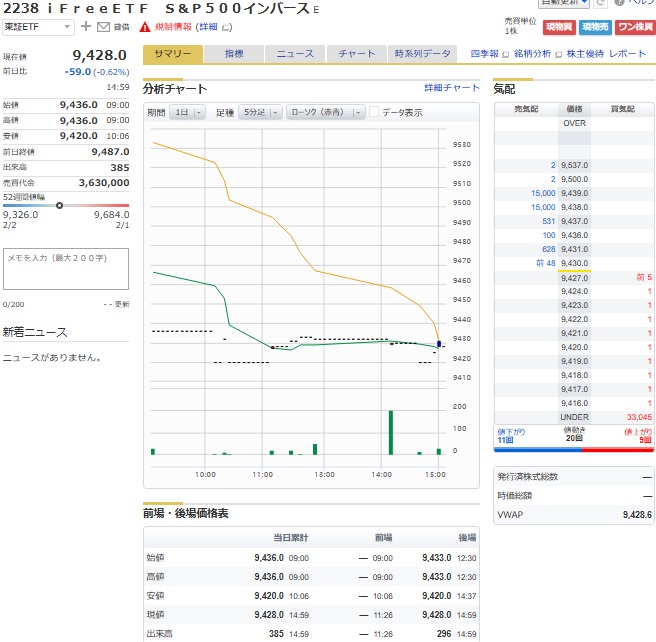The height and width of the screenshot is (642, 656).
Task: Click the 現物買 buy button
Action: click(x=559, y=27)
